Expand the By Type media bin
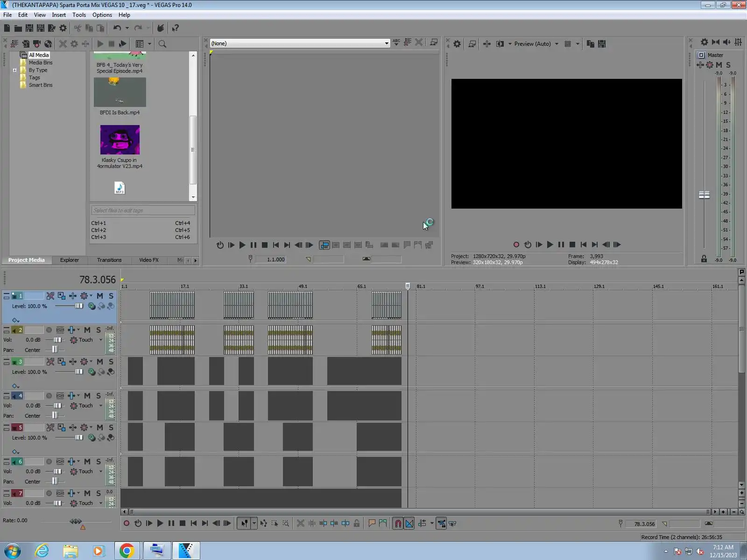The width and height of the screenshot is (747, 560). coord(14,70)
